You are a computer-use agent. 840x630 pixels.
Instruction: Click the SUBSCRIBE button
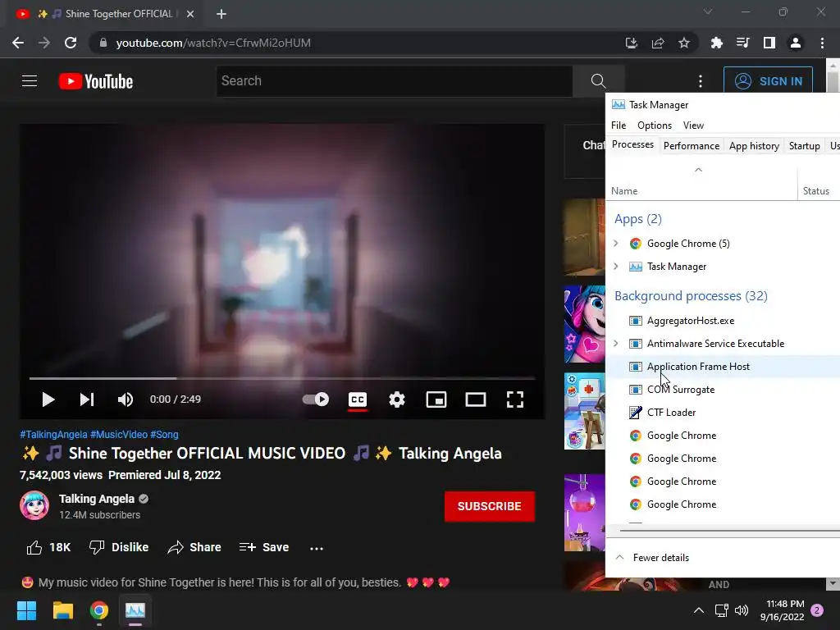pos(489,506)
